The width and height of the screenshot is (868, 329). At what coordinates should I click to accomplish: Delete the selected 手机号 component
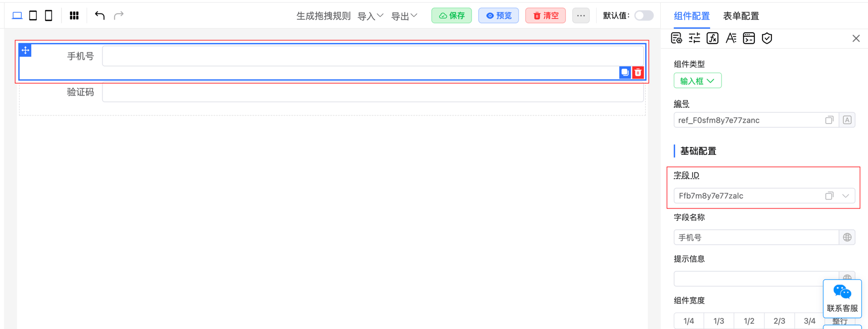638,73
